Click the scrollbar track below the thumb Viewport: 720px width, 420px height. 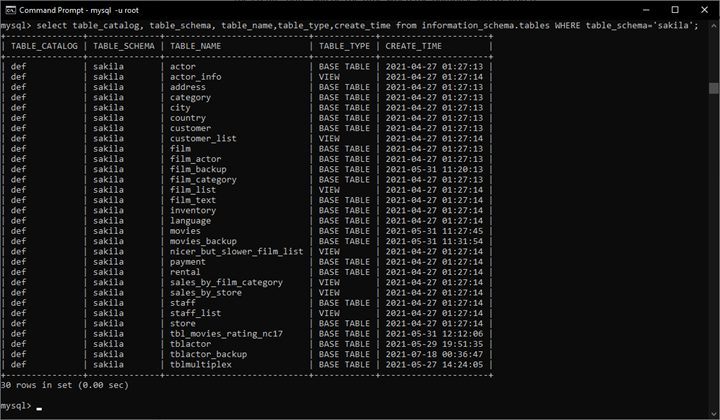714,248
